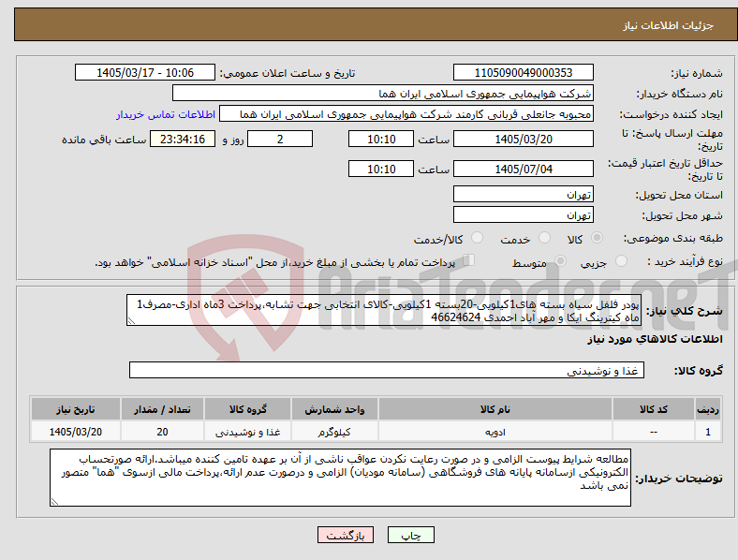Click the row number 1 cell
738x560 pixels.
(708, 432)
